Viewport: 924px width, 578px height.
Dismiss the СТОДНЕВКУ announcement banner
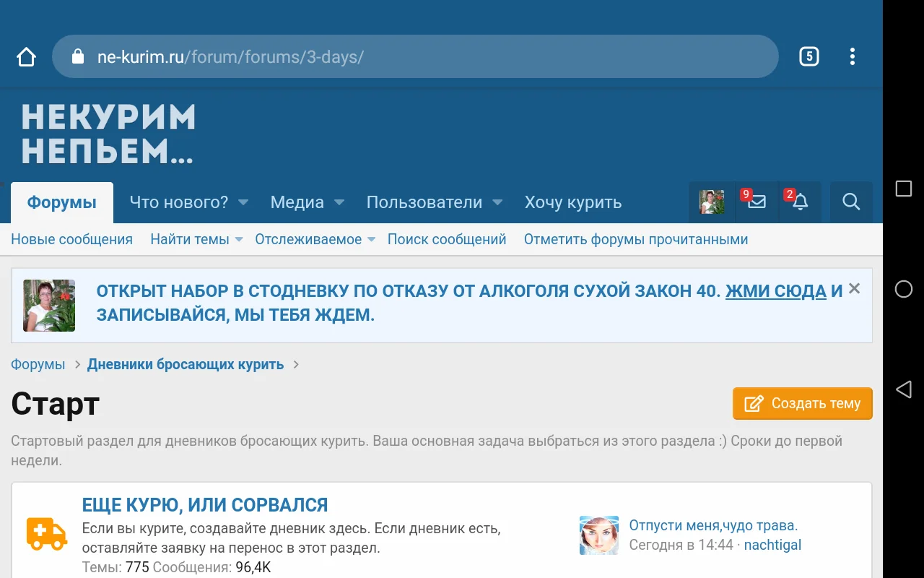click(854, 288)
